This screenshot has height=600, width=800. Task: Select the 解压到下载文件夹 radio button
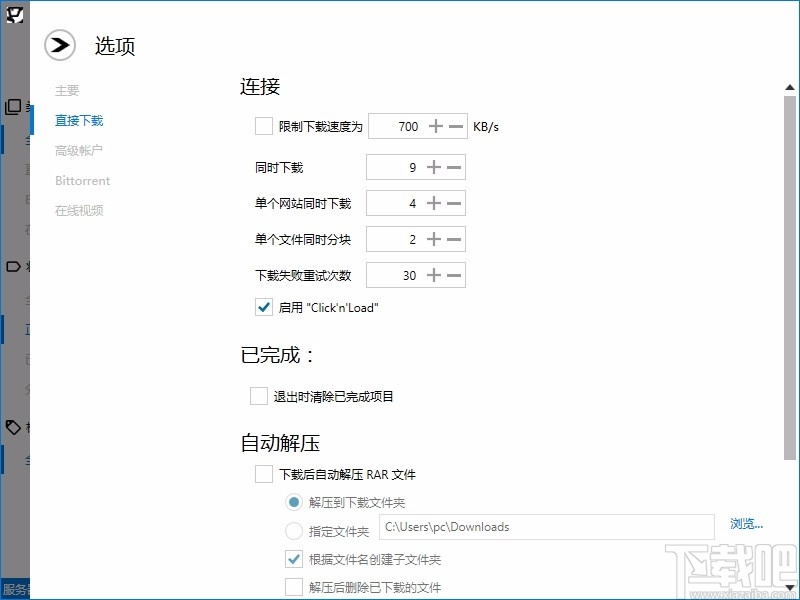(x=294, y=501)
